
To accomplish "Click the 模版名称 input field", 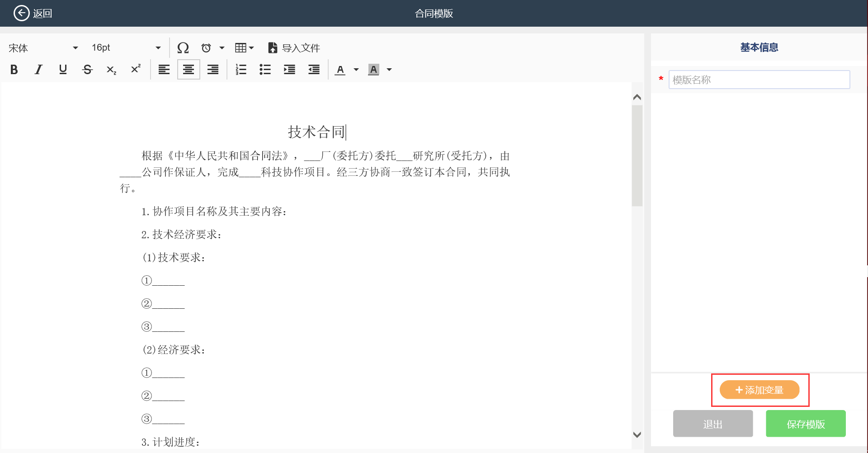I will pyautogui.click(x=759, y=80).
